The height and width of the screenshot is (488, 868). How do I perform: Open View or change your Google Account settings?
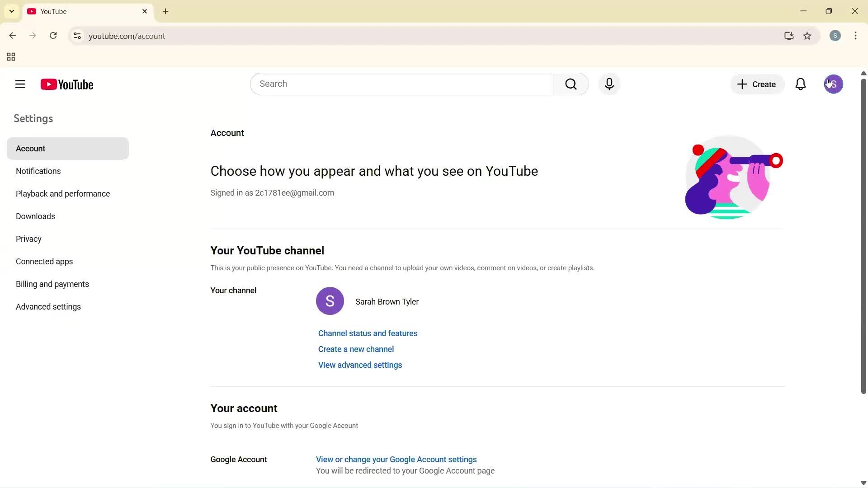(x=396, y=459)
